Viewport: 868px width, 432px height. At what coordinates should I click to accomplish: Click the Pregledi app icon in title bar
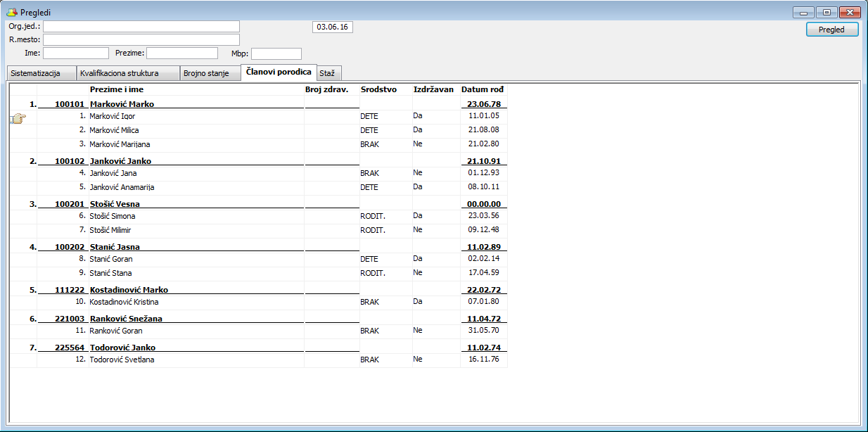[x=11, y=13]
